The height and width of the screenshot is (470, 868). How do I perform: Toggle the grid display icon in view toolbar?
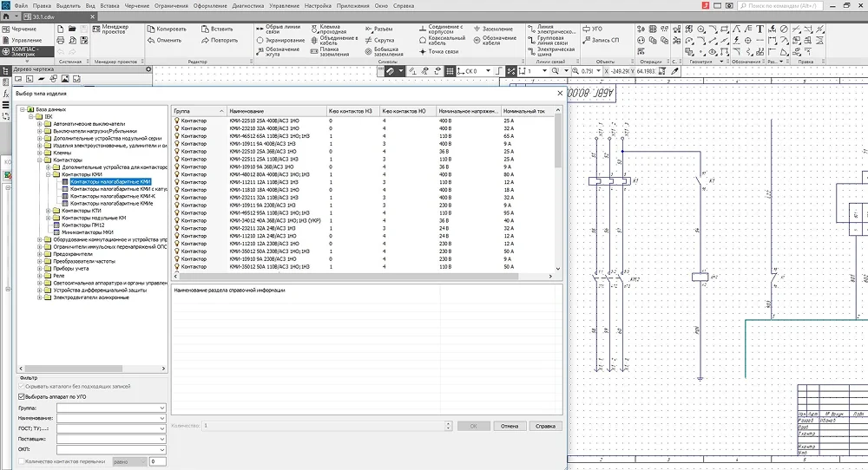point(450,71)
